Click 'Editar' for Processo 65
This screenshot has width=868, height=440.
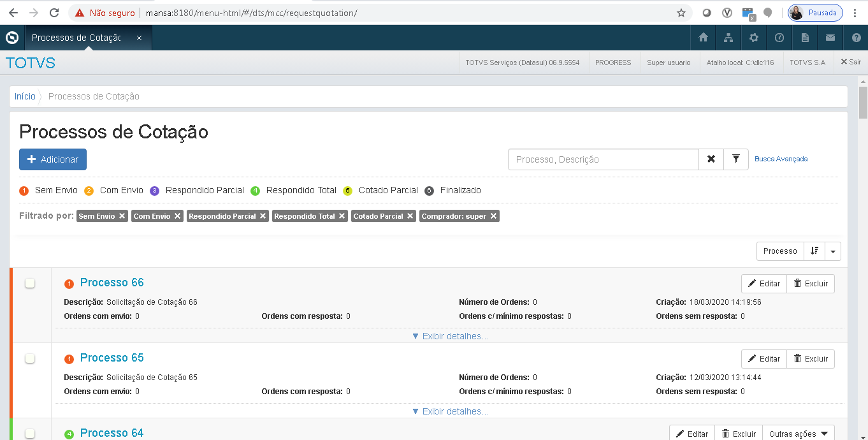pyautogui.click(x=764, y=359)
